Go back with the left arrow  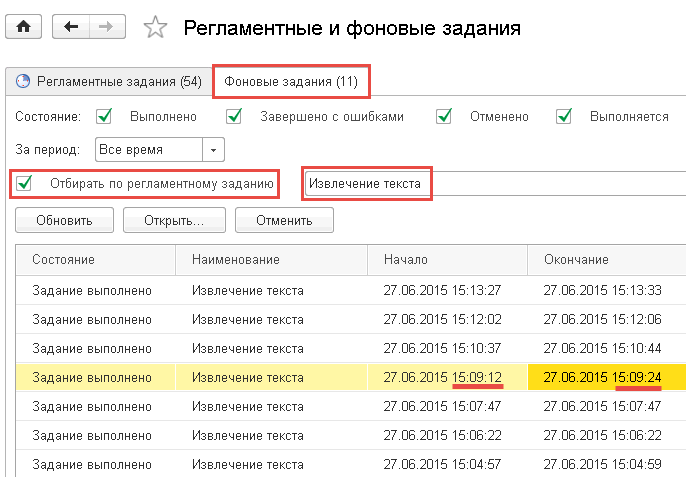pos(71,27)
